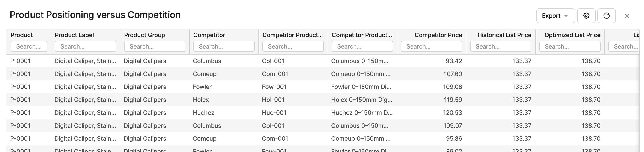Select the Holex competitor row
The height and width of the screenshot is (152, 644).
pos(323,100)
